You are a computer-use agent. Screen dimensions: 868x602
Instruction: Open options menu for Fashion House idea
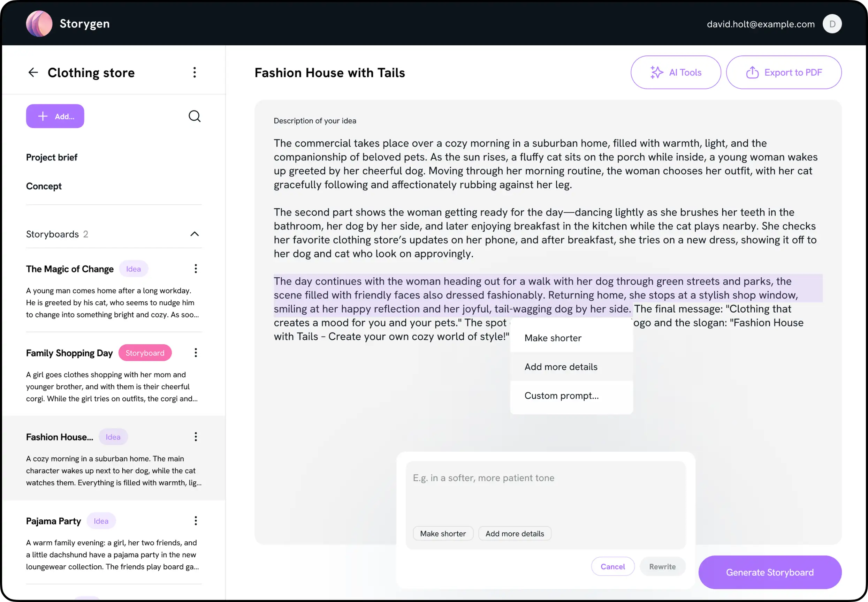(196, 437)
